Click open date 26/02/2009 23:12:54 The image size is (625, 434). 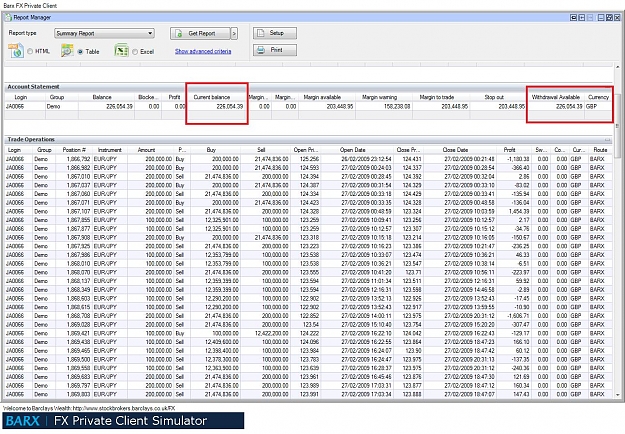pos(366,159)
